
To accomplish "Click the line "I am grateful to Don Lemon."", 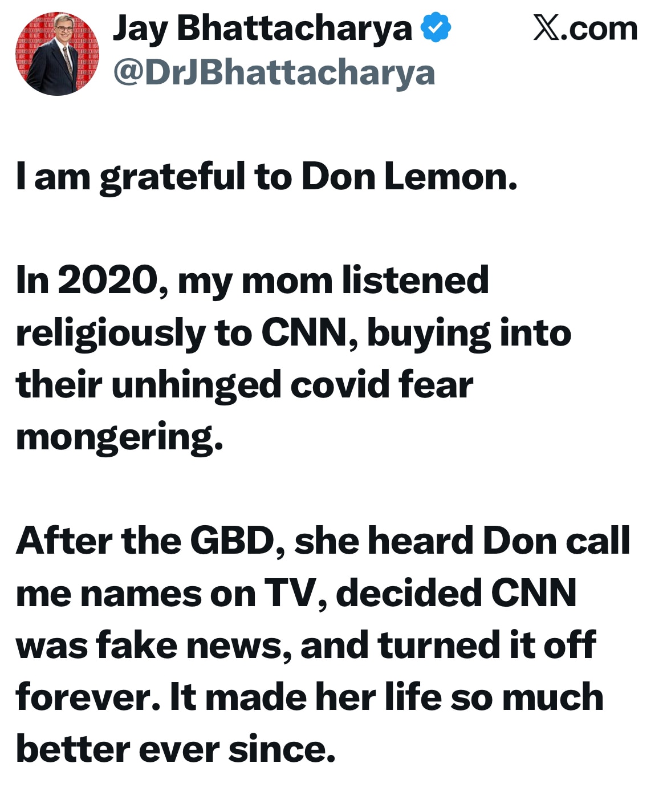I will 267,176.
